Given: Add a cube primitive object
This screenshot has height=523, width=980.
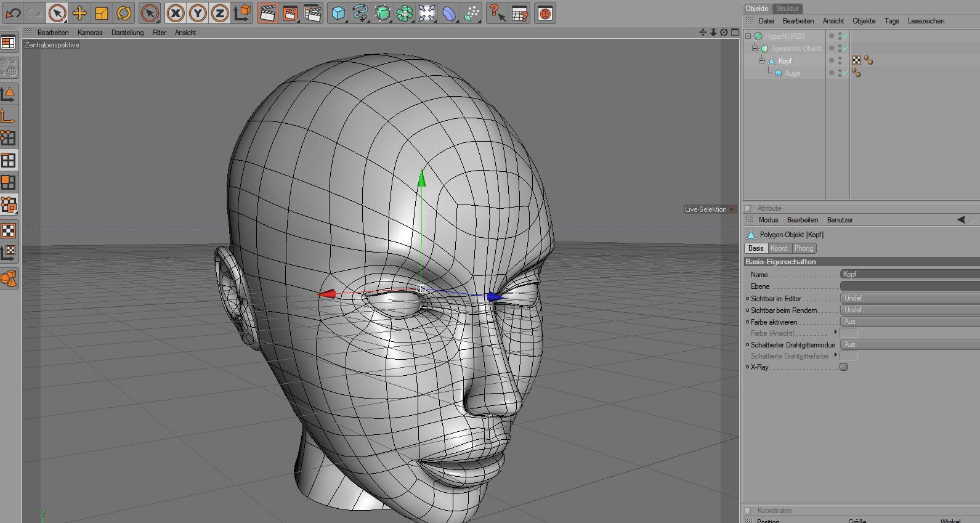Looking at the screenshot, I should pos(338,13).
